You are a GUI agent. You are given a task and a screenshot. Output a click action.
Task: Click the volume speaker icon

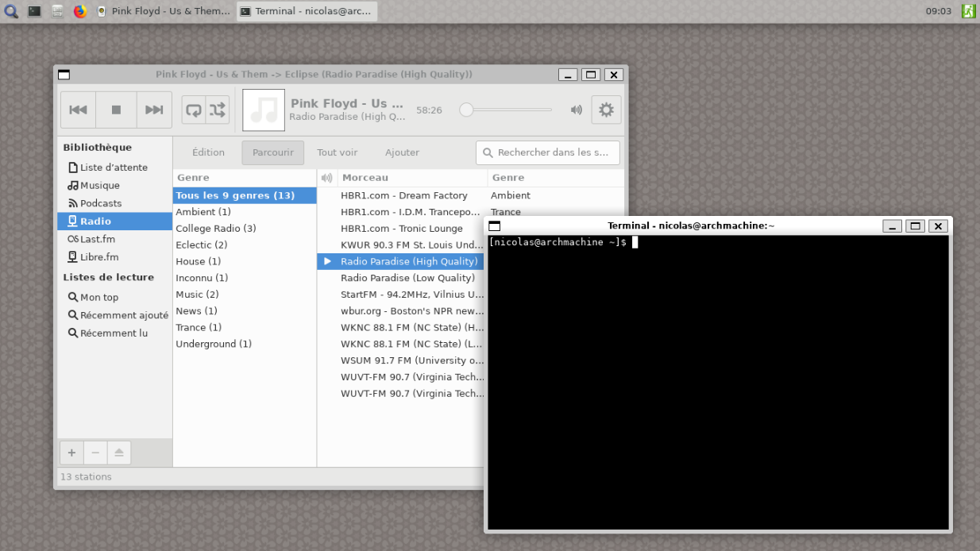tap(577, 110)
